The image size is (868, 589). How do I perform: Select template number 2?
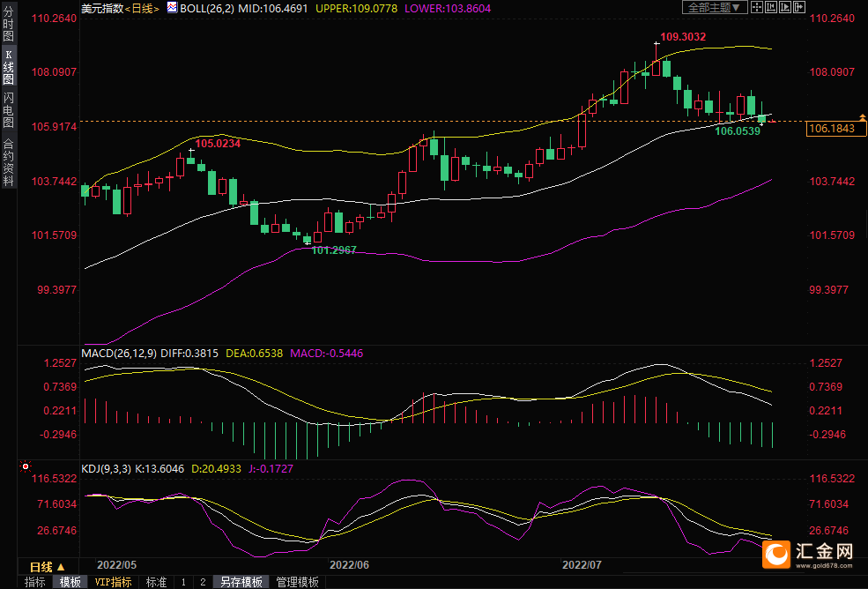[203, 582]
